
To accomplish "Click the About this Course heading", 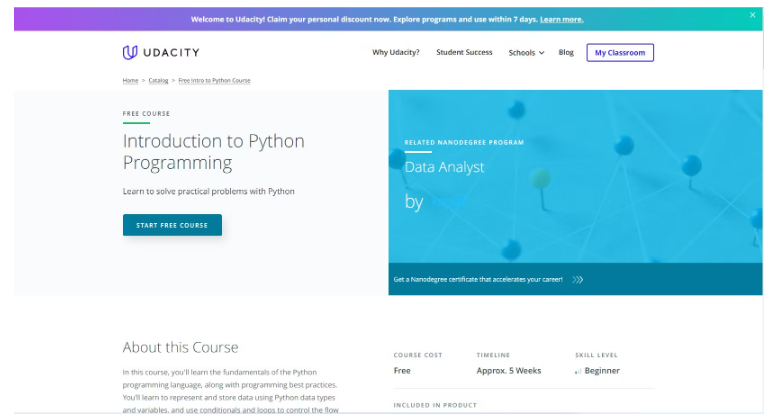I will click(180, 347).
